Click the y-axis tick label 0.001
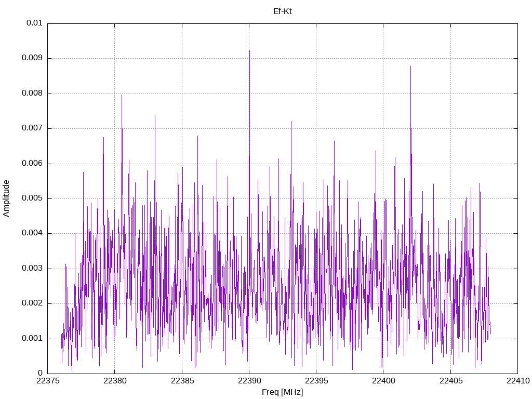 click(x=32, y=338)
